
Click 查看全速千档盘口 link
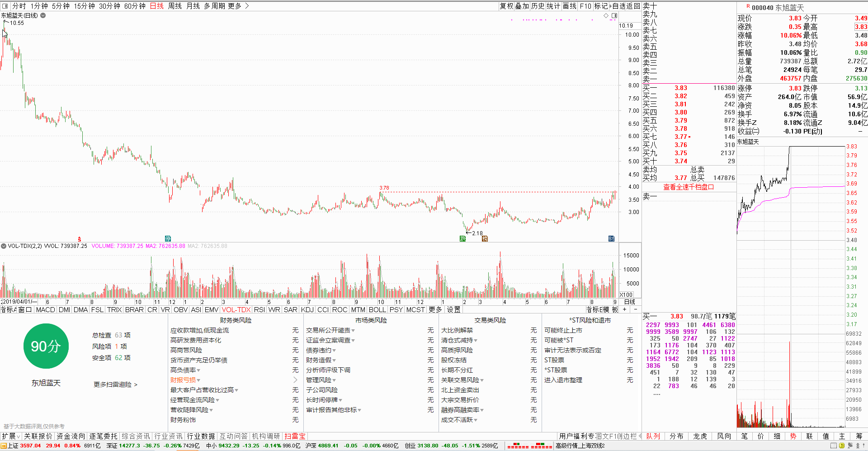click(x=688, y=187)
